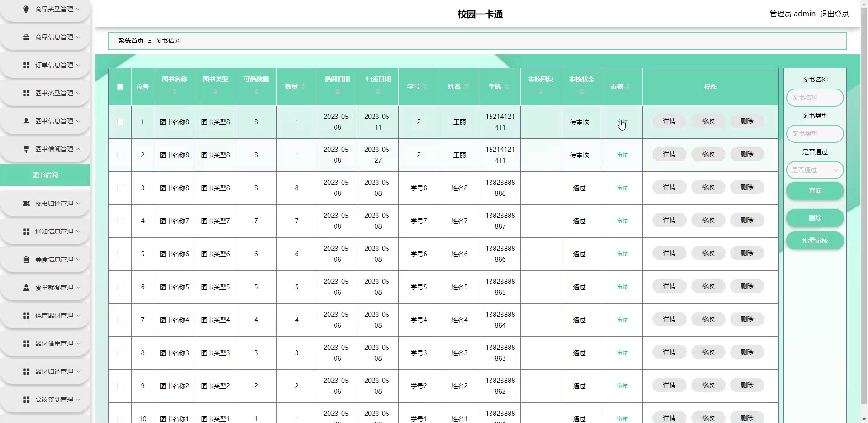This screenshot has width=868, height=423.
Task: Expand 图书类型管理 menu chevron
Action: coord(78,93)
